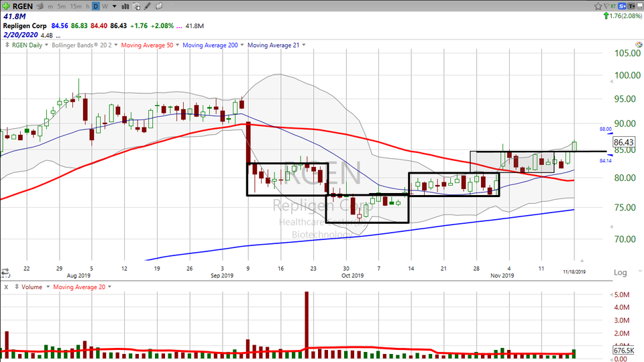Expand the Volume dropdown arrow
This screenshot has width=644, height=362.
pyautogui.click(x=48, y=287)
